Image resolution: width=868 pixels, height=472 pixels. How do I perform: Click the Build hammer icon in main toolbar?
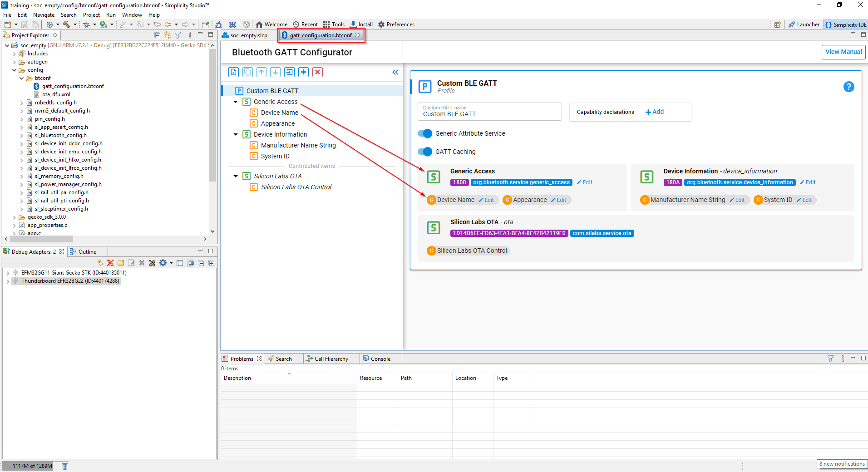67,25
